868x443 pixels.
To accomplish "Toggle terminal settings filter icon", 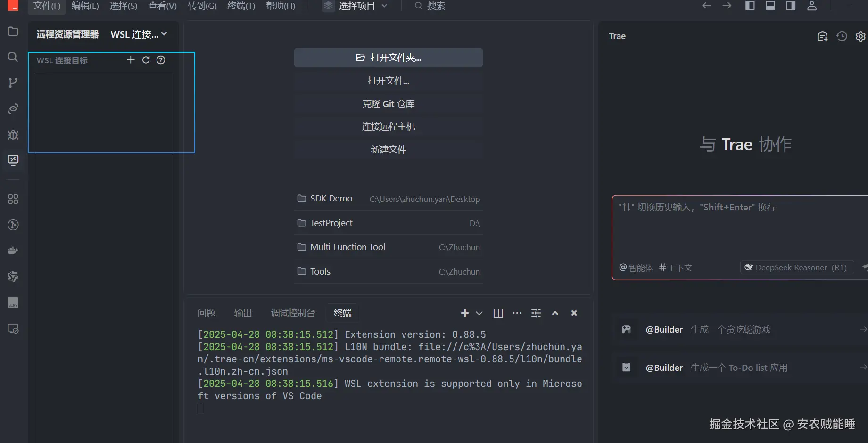I will tap(536, 313).
